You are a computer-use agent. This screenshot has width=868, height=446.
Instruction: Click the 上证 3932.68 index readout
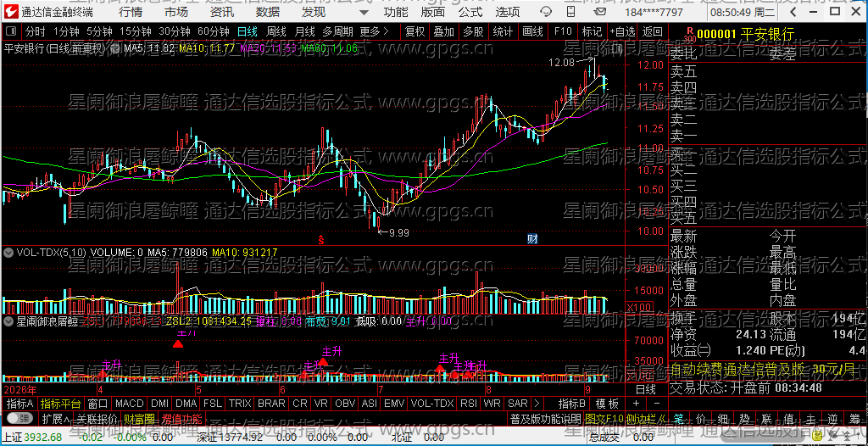point(32,438)
